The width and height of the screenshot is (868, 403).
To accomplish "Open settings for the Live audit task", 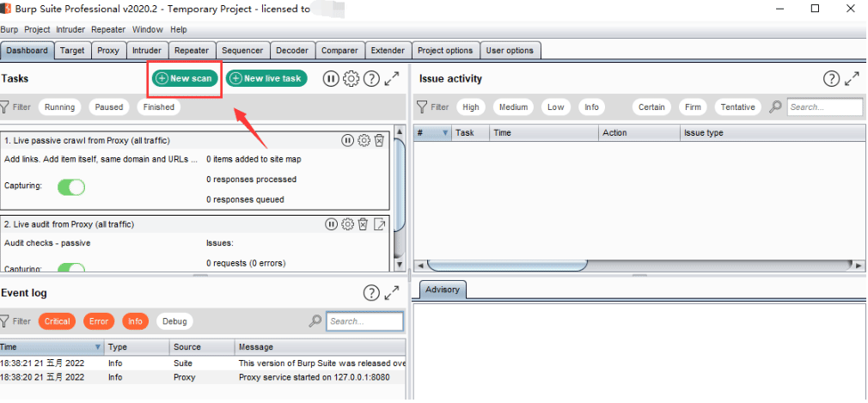I will 347,224.
